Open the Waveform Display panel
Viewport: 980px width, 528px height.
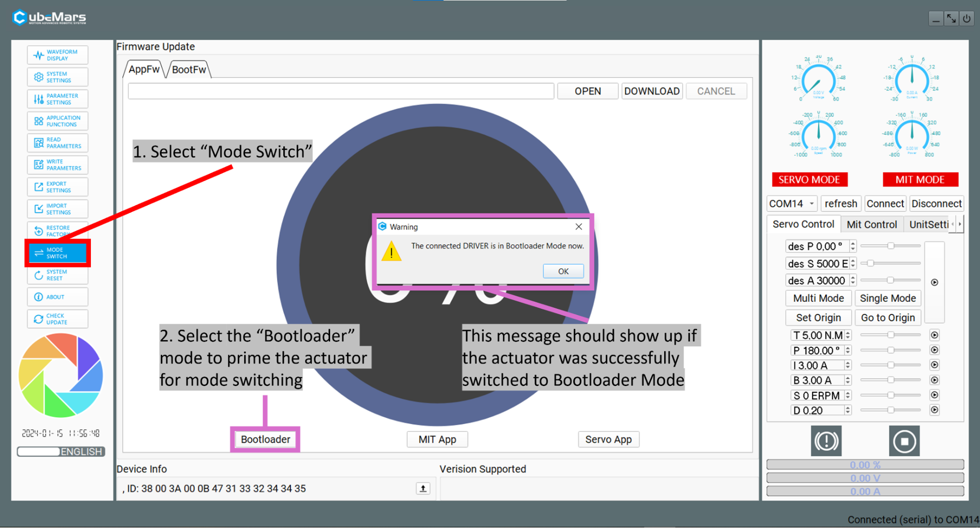(x=57, y=55)
